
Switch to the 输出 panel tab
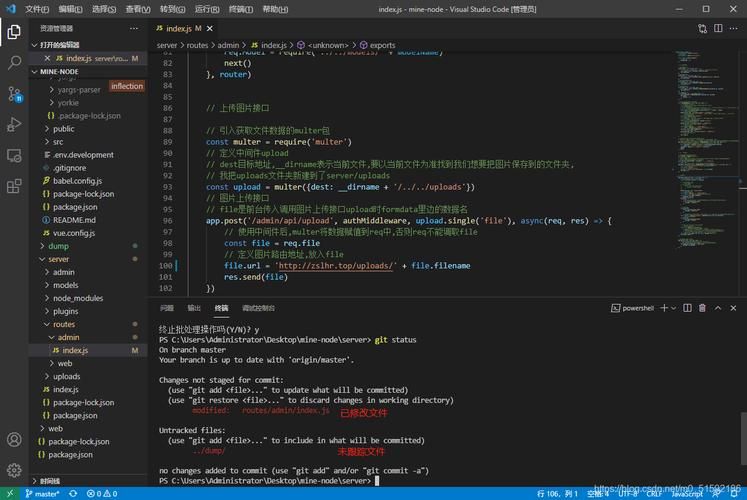tap(194, 308)
